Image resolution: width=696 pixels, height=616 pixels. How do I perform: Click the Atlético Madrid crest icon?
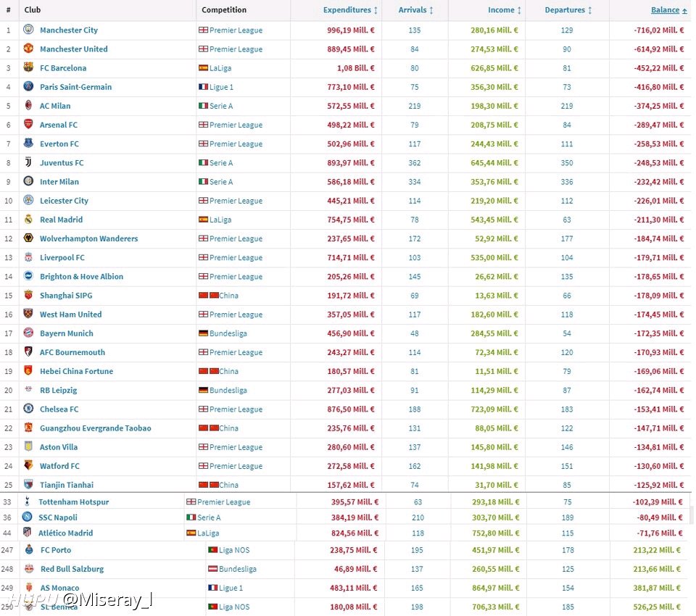(27, 532)
